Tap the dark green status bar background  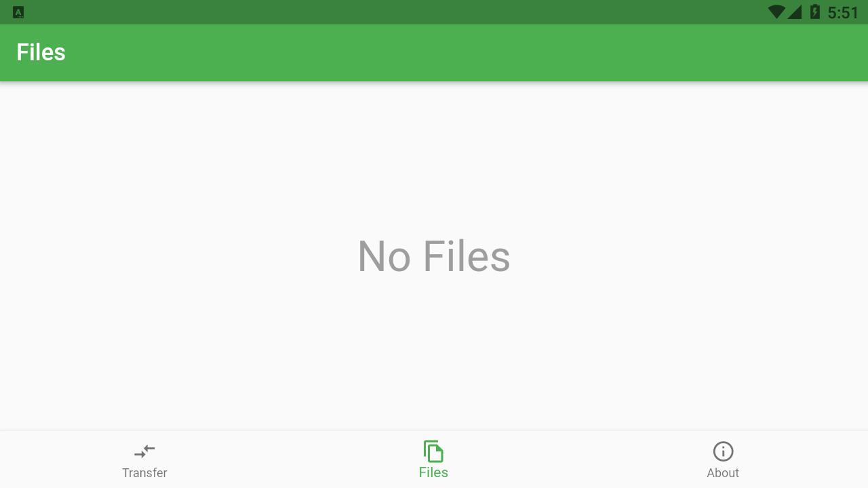coord(407,12)
